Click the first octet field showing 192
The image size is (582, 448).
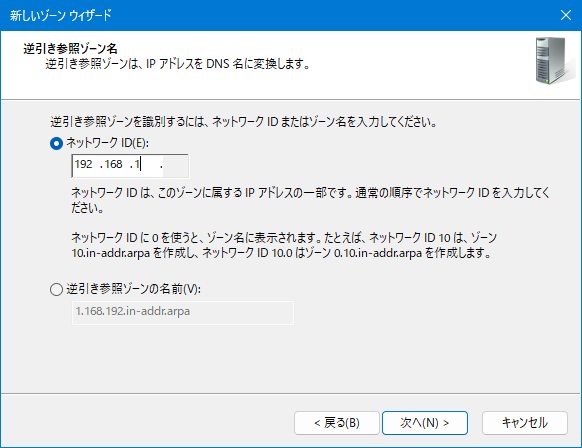(x=84, y=164)
